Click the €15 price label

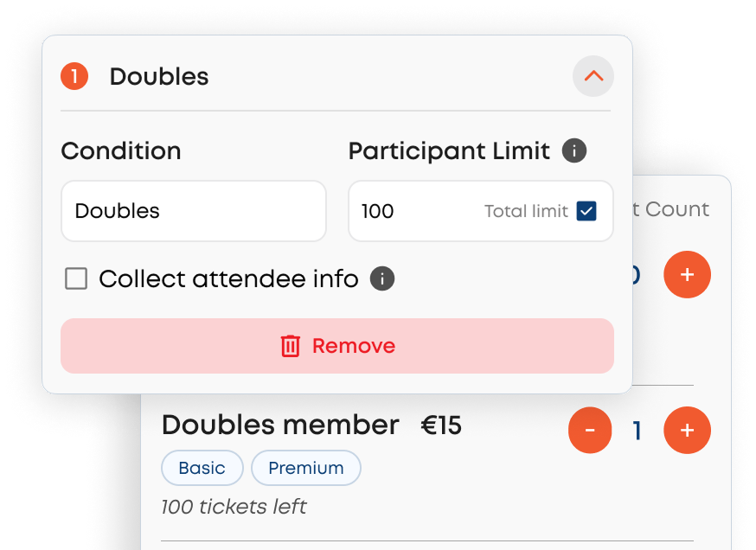click(441, 425)
